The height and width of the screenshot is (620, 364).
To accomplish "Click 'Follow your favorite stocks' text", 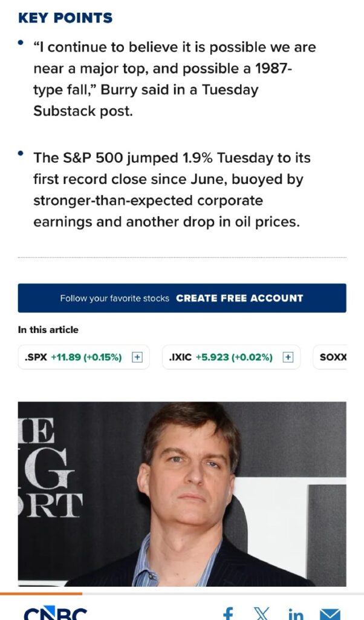I will 114,298.
